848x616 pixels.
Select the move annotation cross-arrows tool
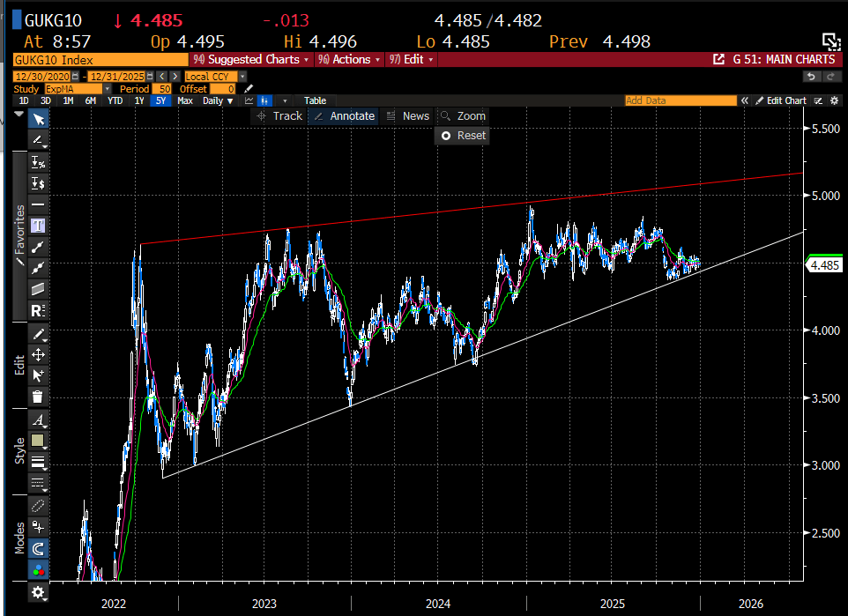point(39,354)
